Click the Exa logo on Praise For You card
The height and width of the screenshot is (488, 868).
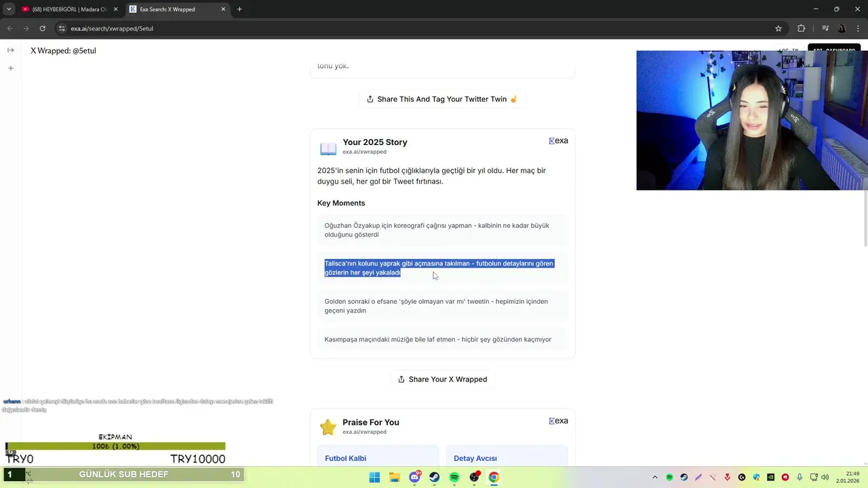pos(558,421)
